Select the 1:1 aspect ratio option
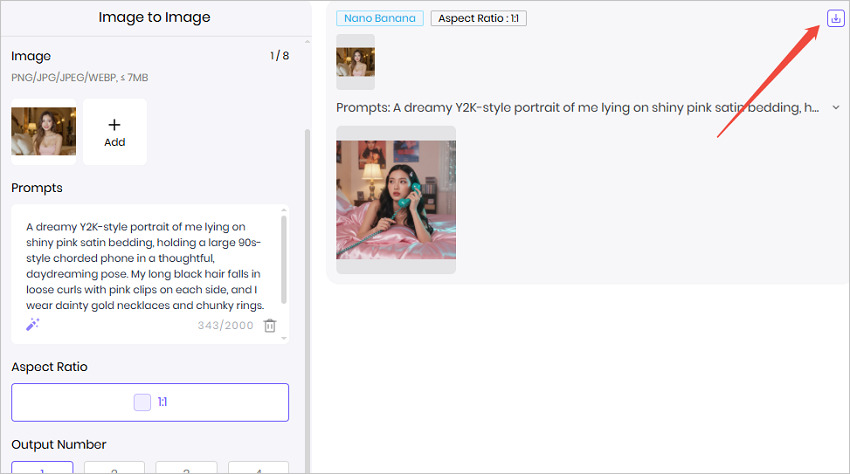This screenshot has height=474, width=850. click(x=150, y=402)
